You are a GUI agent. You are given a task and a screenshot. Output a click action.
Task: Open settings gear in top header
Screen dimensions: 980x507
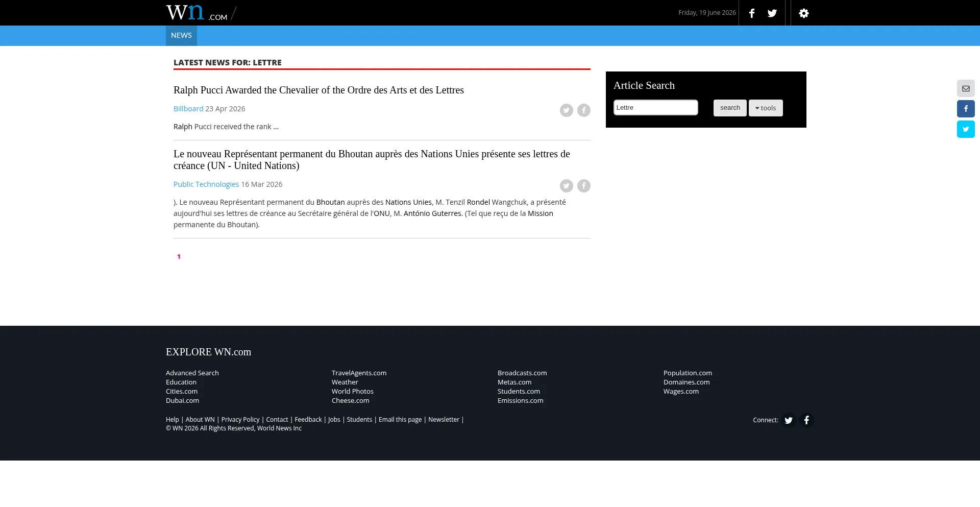click(804, 13)
